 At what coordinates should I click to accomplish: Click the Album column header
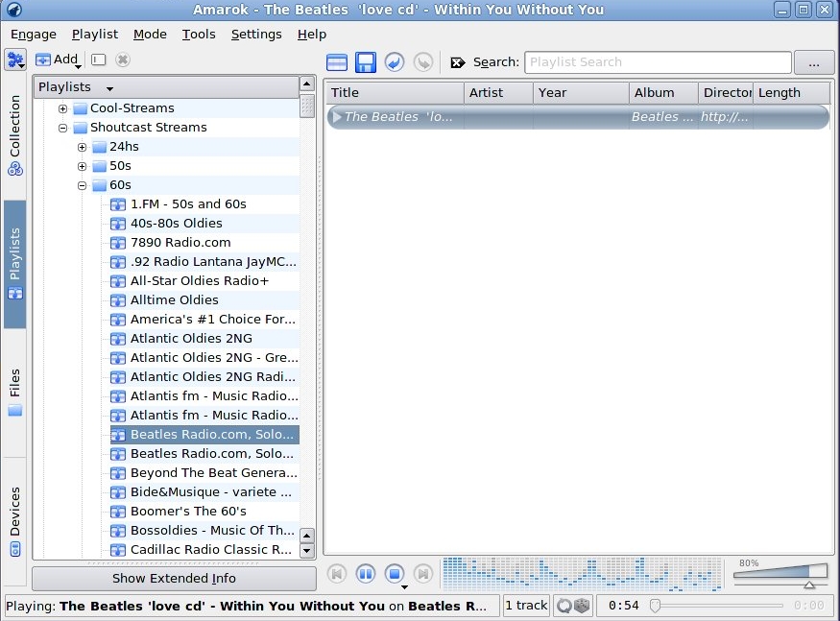click(x=663, y=93)
